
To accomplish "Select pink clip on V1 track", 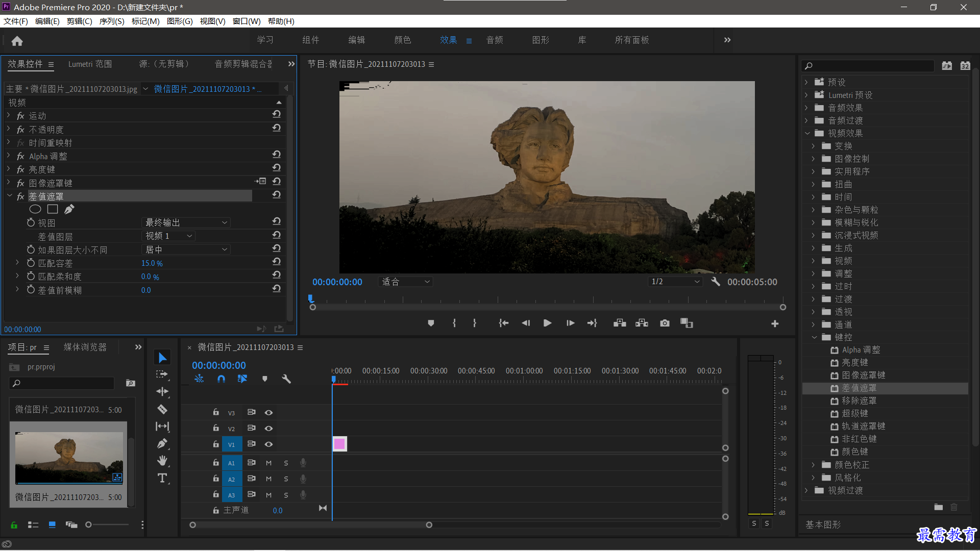I will [x=339, y=444].
